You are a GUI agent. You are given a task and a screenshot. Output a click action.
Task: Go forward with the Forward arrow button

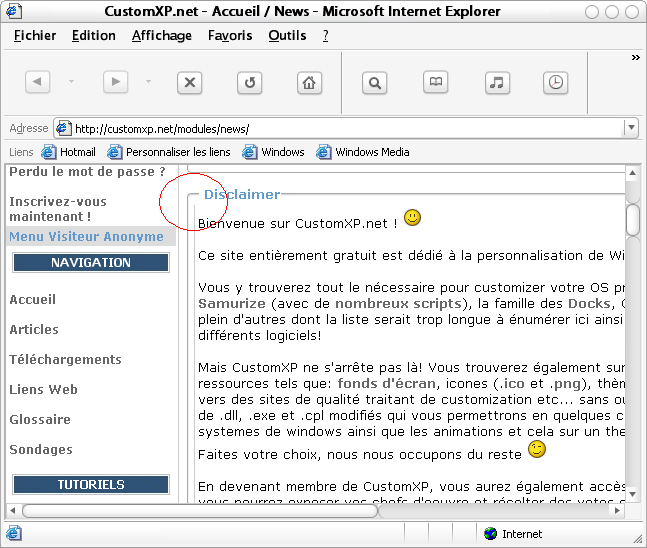point(115,82)
